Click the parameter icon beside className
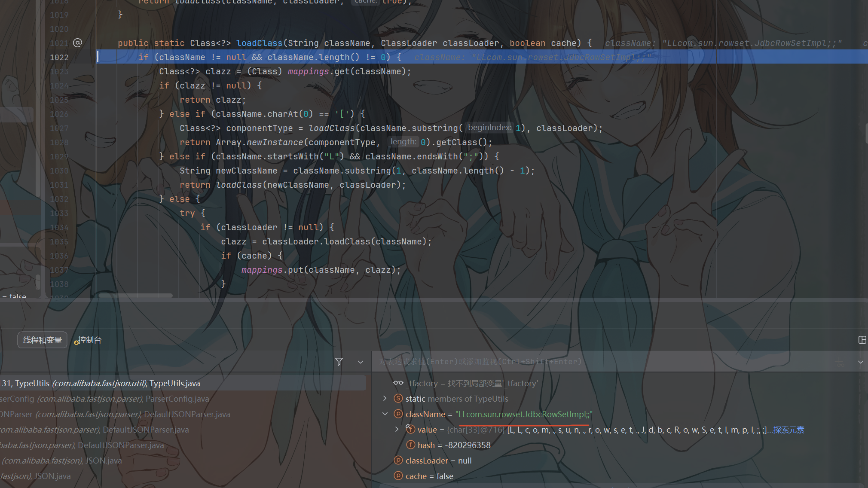 click(398, 414)
